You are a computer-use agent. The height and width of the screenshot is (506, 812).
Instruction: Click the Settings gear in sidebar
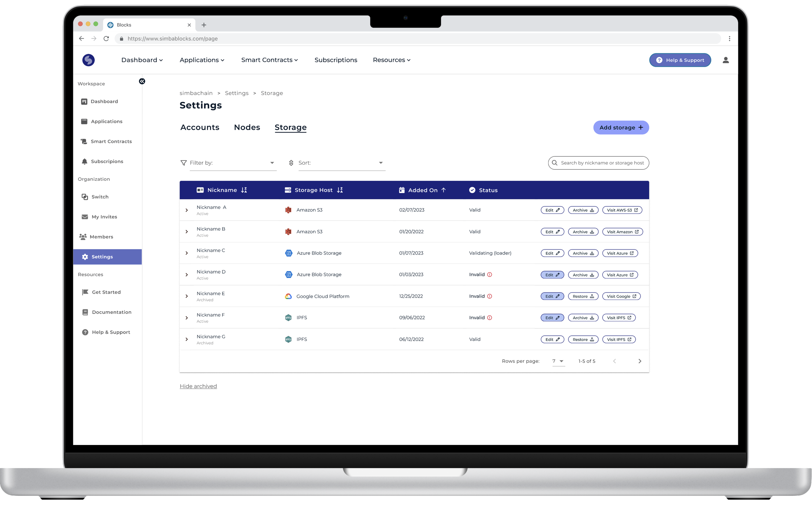[85, 257]
